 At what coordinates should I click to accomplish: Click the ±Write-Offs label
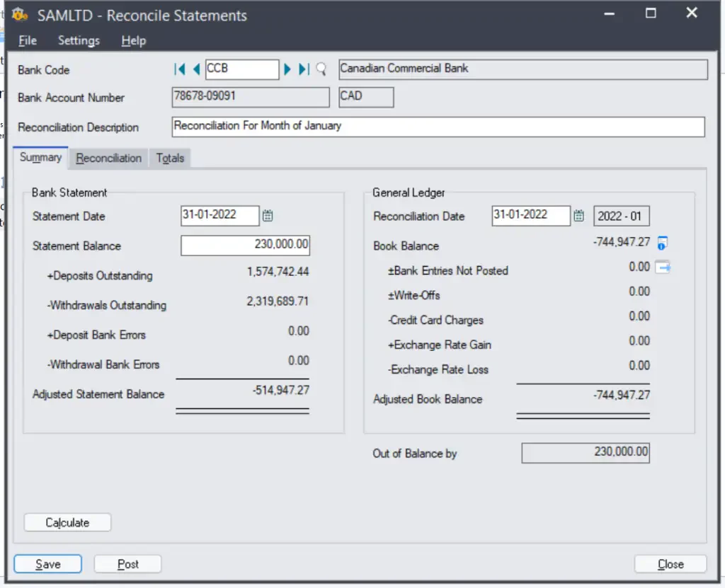click(x=413, y=295)
